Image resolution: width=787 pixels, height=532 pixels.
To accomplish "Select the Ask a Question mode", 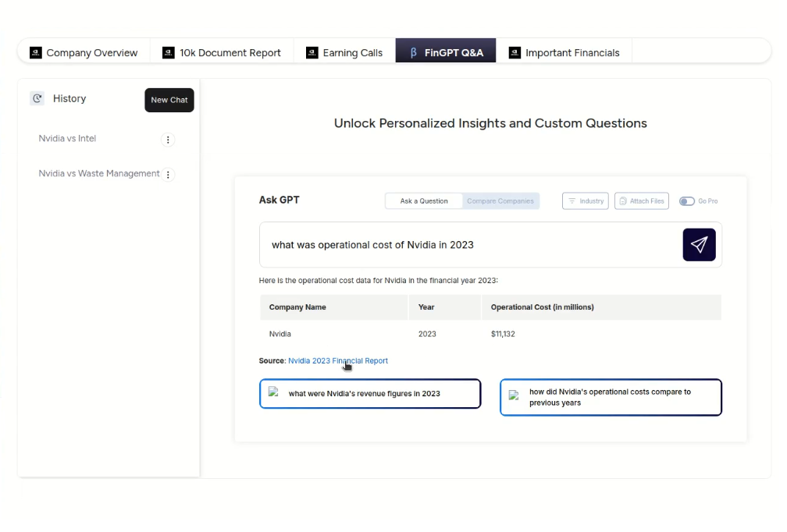I will click(x=424, y=201).
